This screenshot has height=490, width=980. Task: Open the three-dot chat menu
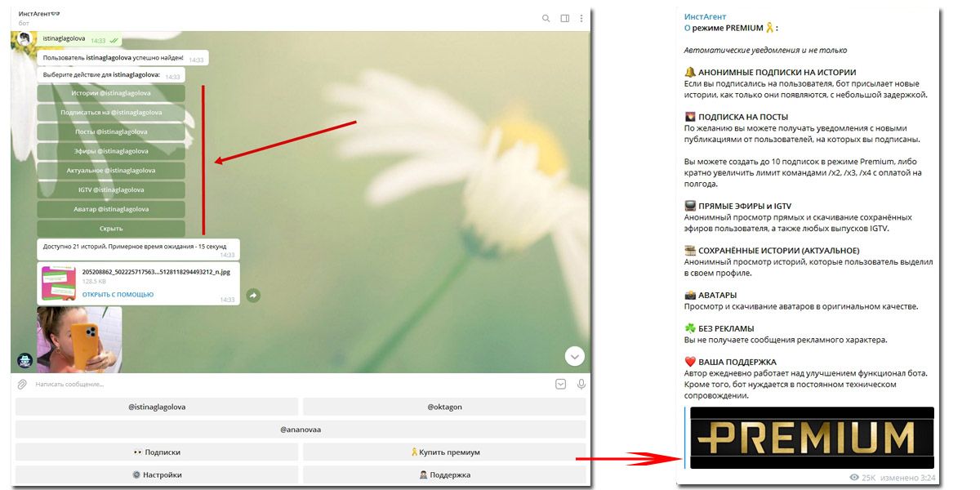tap(581, 18)
